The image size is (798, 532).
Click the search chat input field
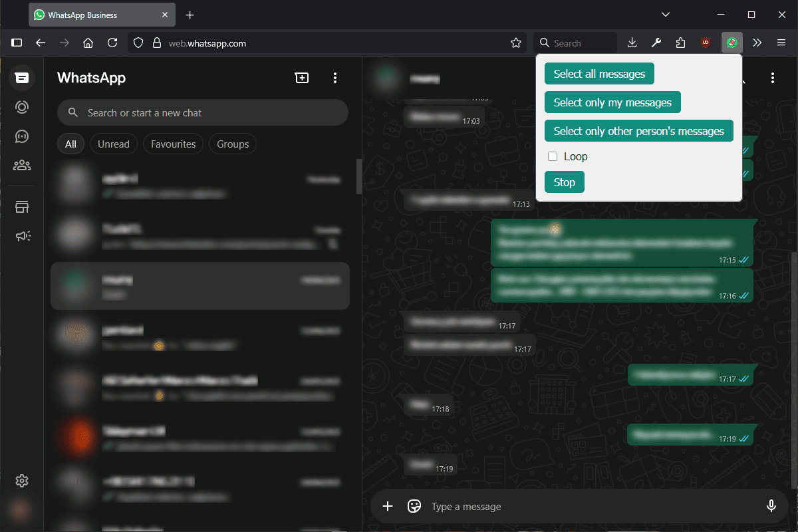(x=203, y=113)
